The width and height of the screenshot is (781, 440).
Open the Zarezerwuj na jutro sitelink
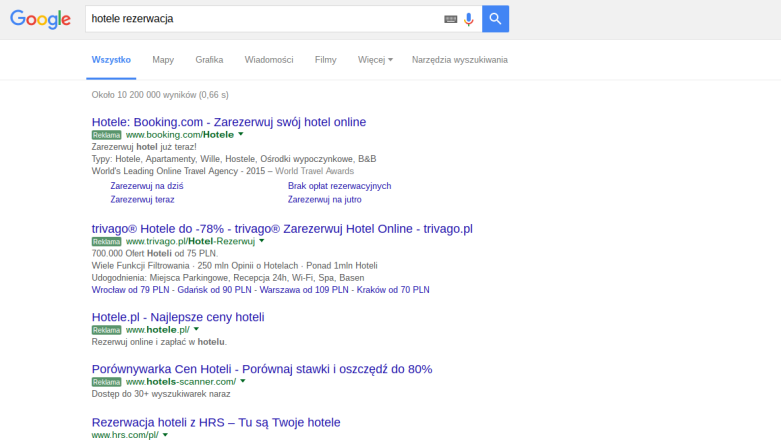point(325,199)
